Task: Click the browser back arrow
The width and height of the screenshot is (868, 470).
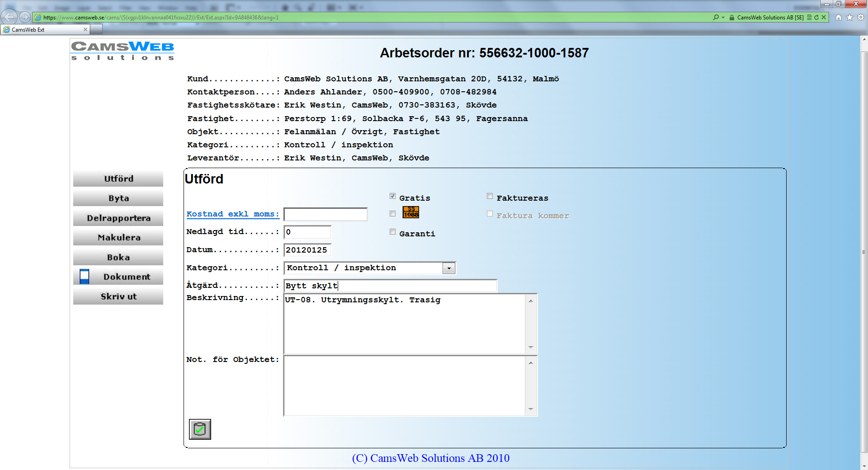Action: pos(9,17)
